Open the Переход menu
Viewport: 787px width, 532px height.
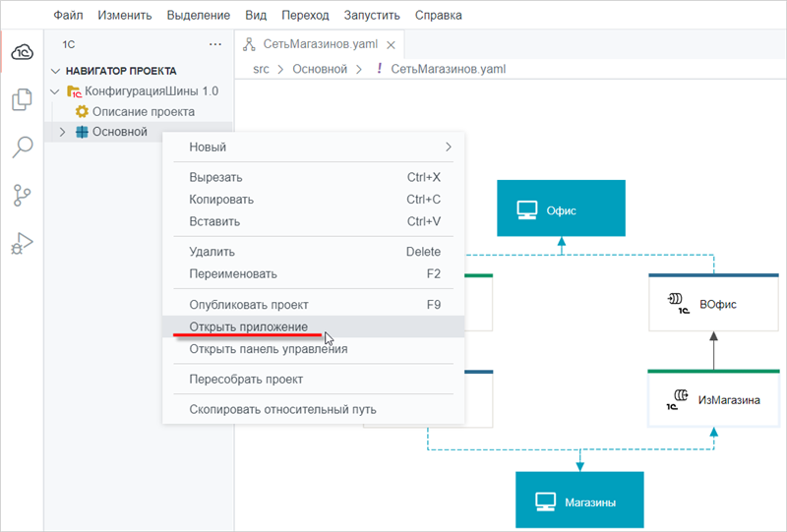(305, 15)
